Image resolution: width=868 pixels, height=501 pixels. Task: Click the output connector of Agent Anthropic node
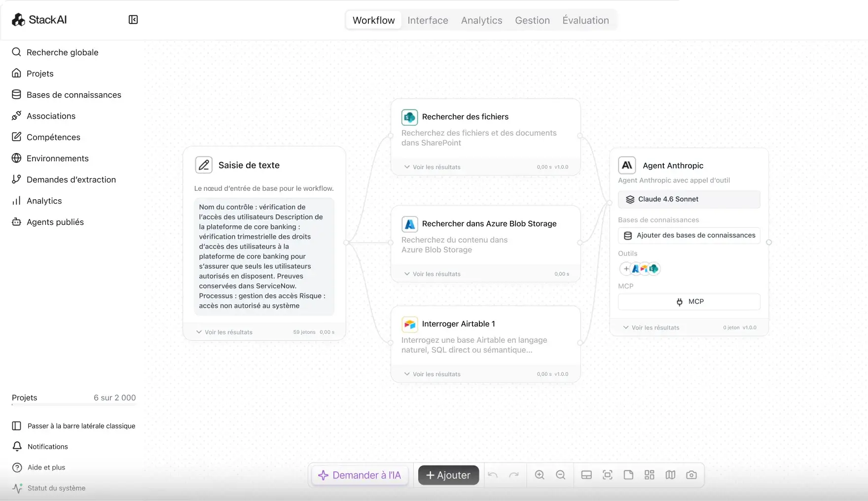tap(769, 242)
